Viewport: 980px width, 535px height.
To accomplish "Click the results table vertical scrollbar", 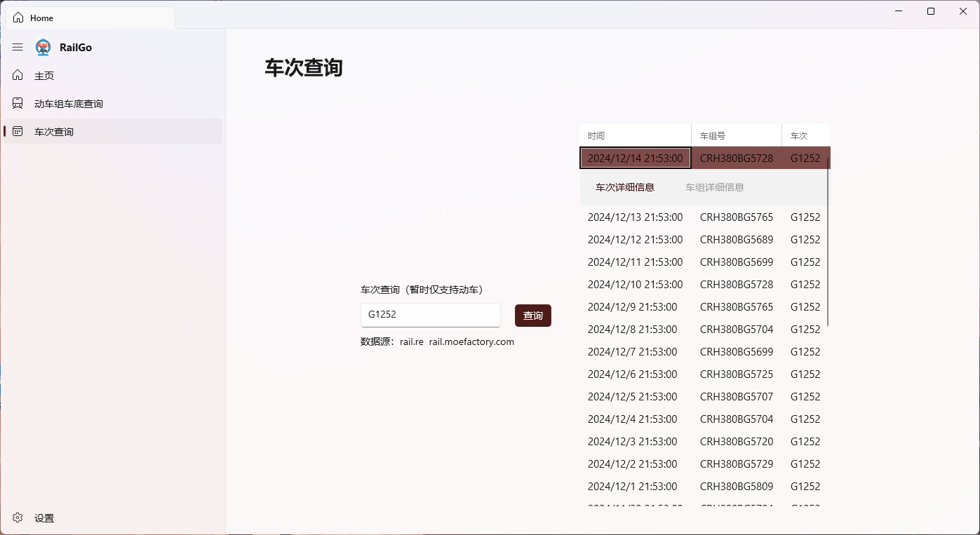I will (x=828, y=242).
